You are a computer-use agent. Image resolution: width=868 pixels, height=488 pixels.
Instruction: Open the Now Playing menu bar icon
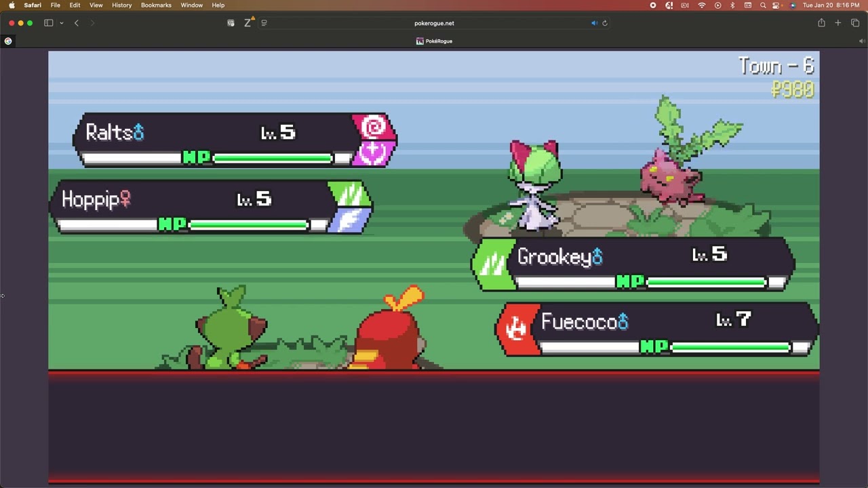pyautogui.click(x=717, y=5)
